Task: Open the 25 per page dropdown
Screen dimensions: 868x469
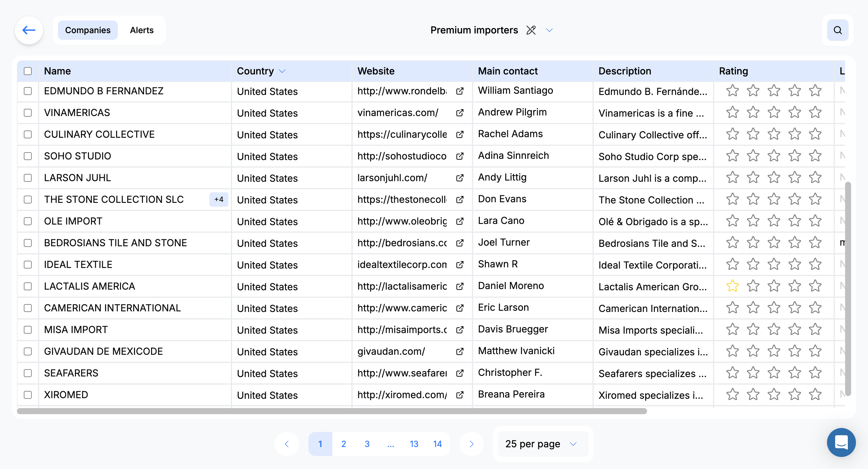Action: (542, 444)
